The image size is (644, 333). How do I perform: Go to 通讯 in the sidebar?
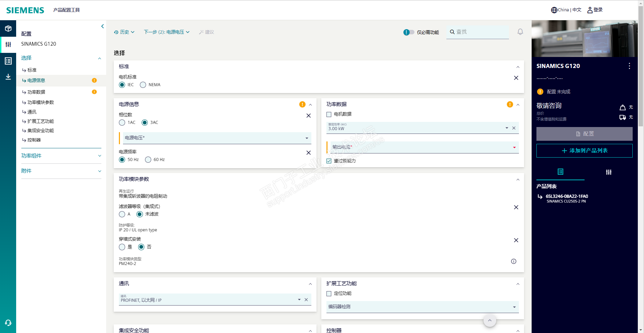(32, 112)
